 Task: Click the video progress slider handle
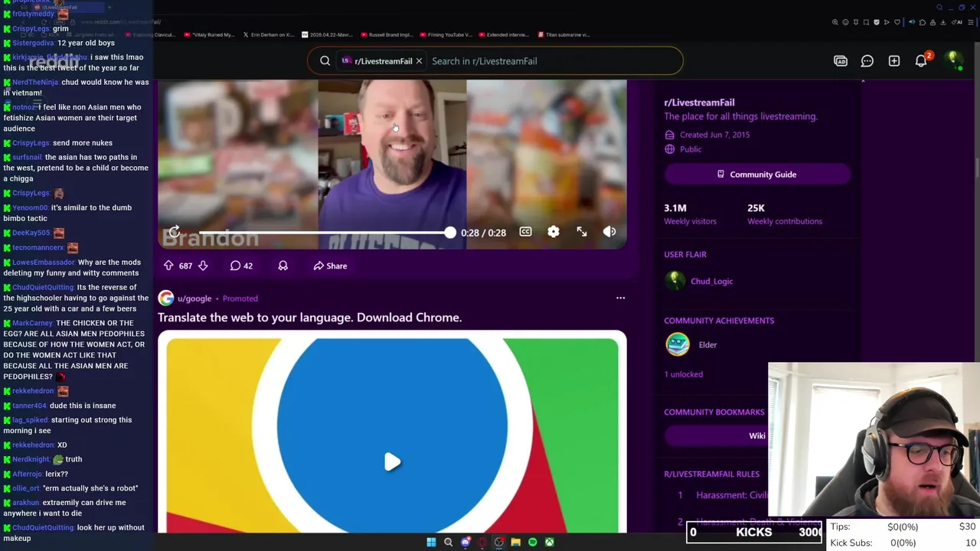tap(450, 232)
